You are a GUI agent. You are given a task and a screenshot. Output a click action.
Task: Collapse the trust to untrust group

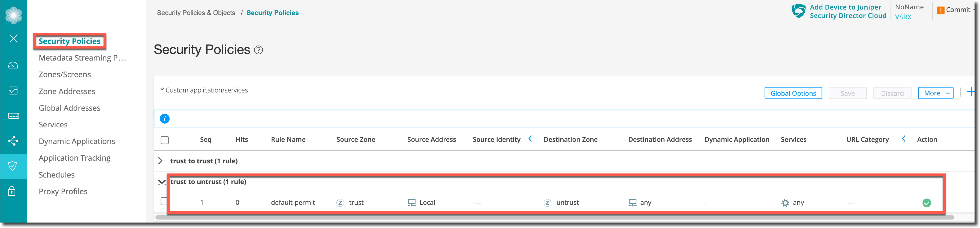[x=162, y=182]
